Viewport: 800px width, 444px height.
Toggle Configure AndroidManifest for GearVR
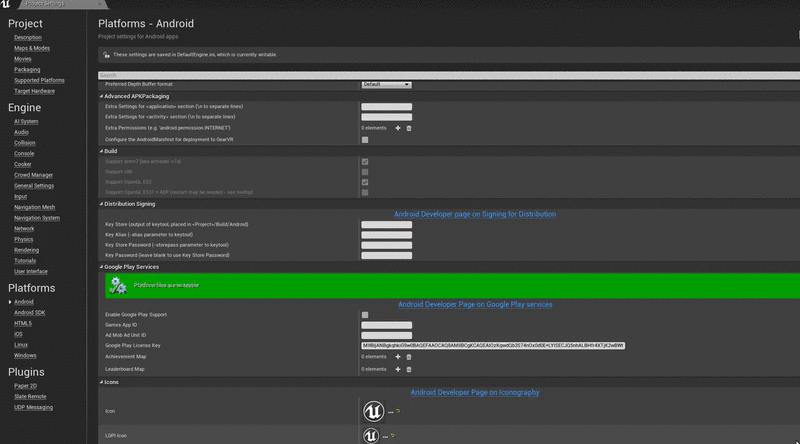[365, 139]
